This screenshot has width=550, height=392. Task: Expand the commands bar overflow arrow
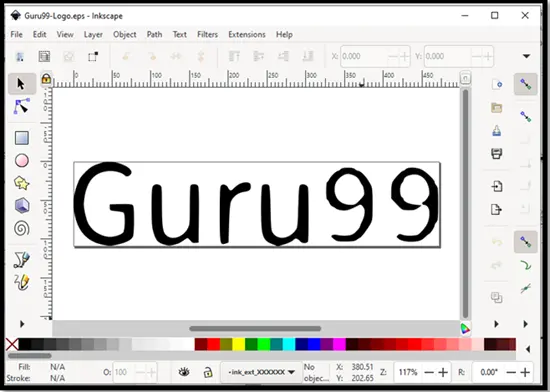pos(496,324)
